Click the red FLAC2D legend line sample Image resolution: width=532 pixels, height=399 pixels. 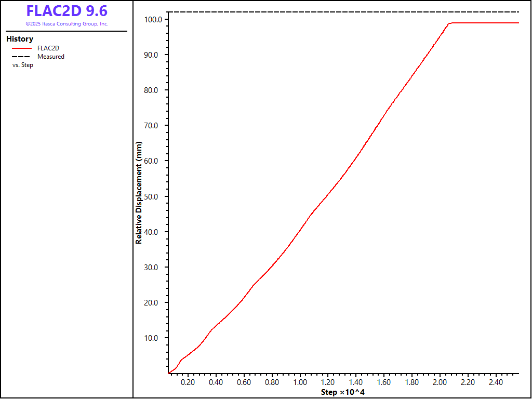pos(22,48)
